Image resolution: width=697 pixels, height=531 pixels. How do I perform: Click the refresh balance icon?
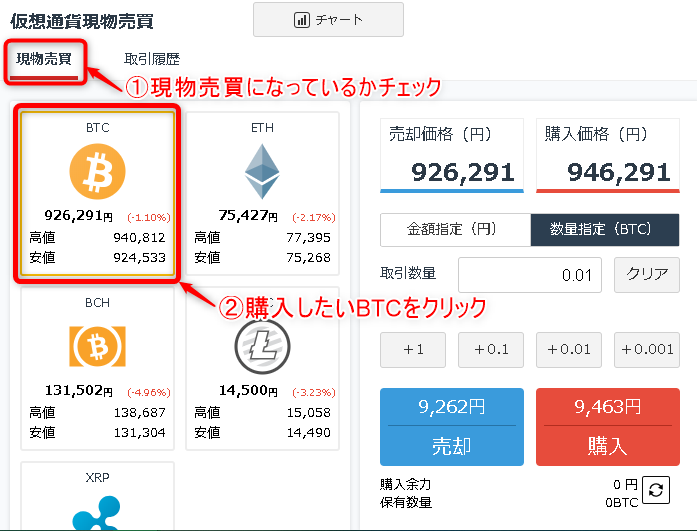[656, 490]
